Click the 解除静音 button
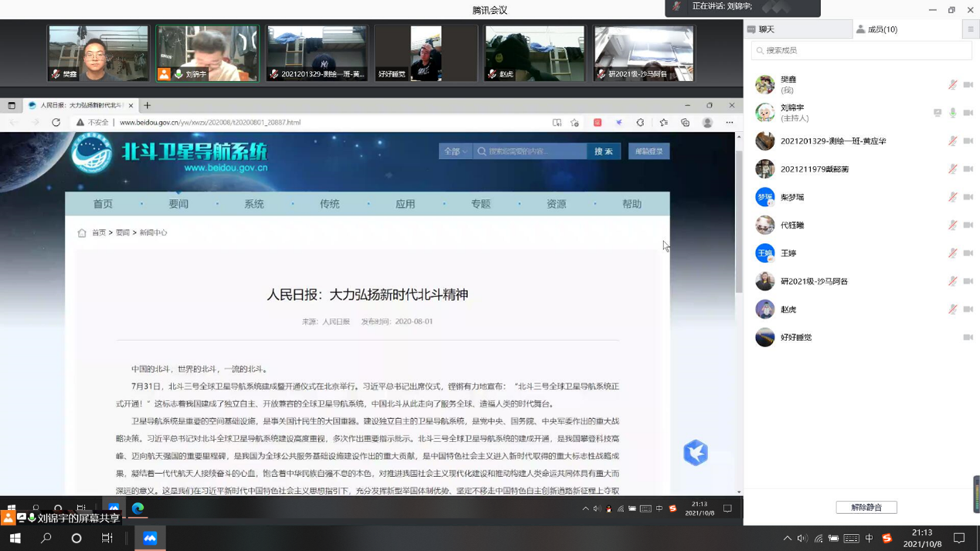Screen dimensions: 980x551 click(x=866, y=507)
